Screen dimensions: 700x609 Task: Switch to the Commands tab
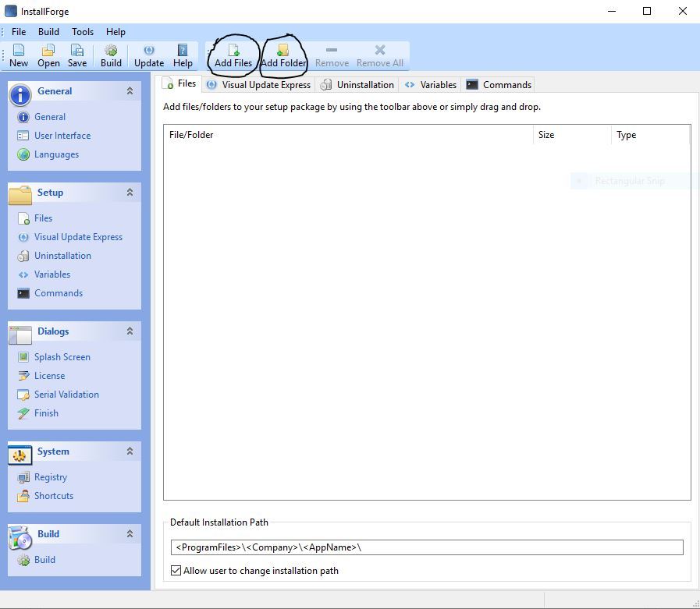click(x=499, y=85)
